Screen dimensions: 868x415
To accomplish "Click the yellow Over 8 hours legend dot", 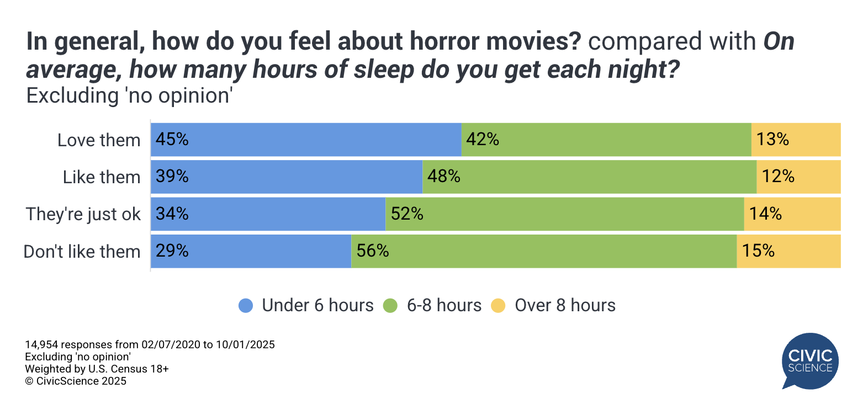I will [498, 306].
